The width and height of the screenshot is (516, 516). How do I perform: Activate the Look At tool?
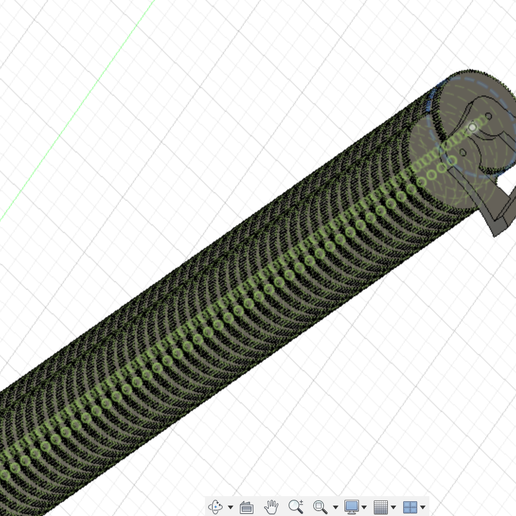(247, 507)
